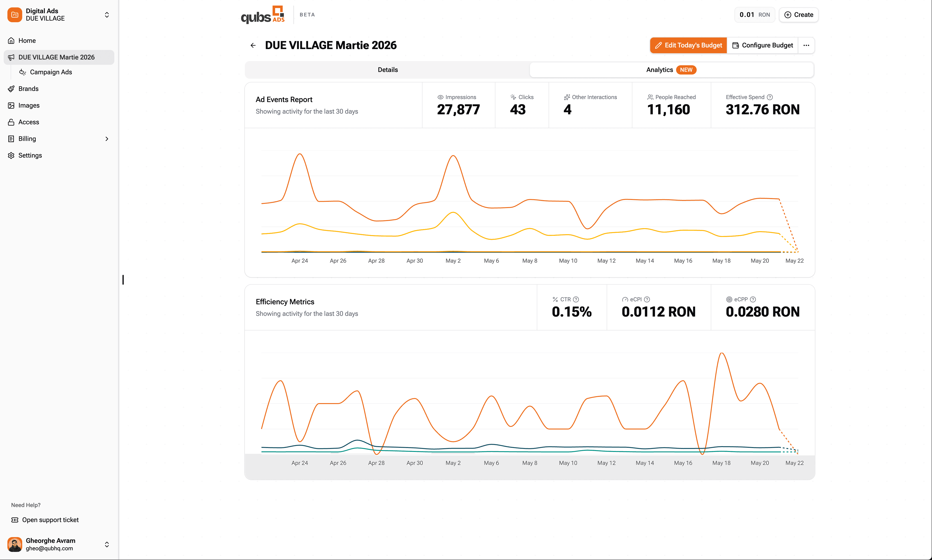The width and height of the screenshot is (932, 560).
Task: Click the pencil icon in Edit Today's Budget
Action: (659, 45)
